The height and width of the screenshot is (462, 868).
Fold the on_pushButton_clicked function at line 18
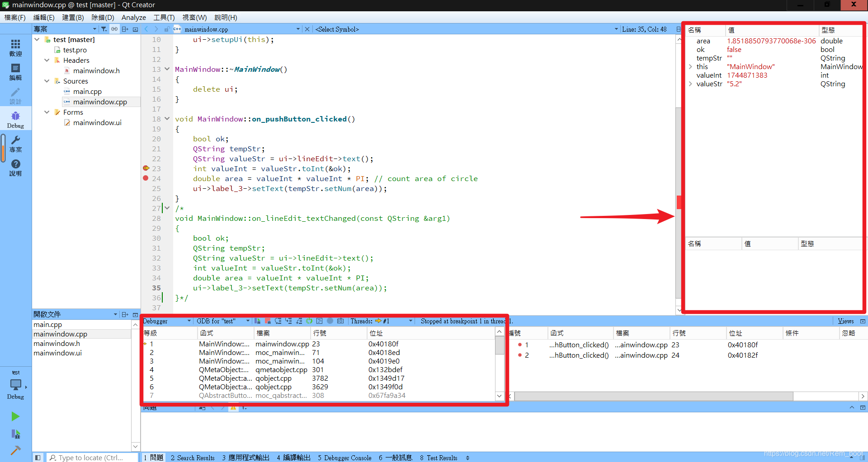point(167,119)
